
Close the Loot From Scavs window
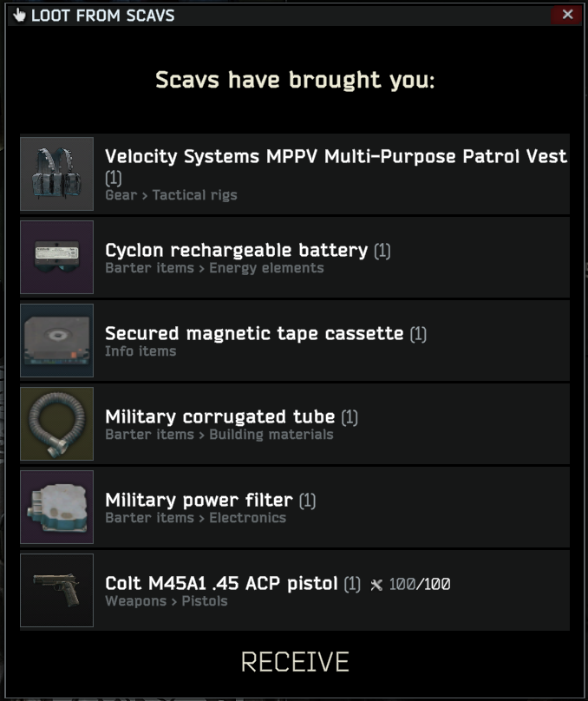pos(567,15)
